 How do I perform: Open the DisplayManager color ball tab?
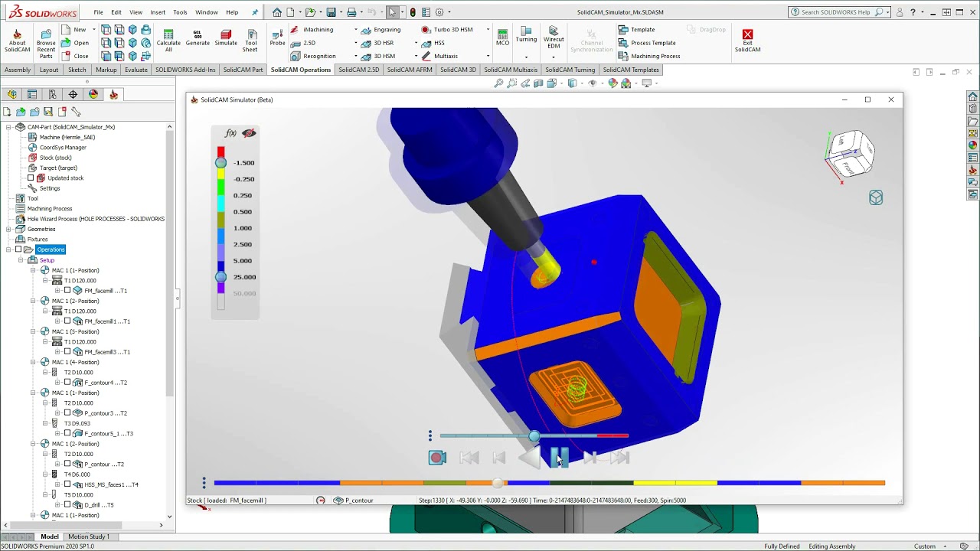point(93,94)
